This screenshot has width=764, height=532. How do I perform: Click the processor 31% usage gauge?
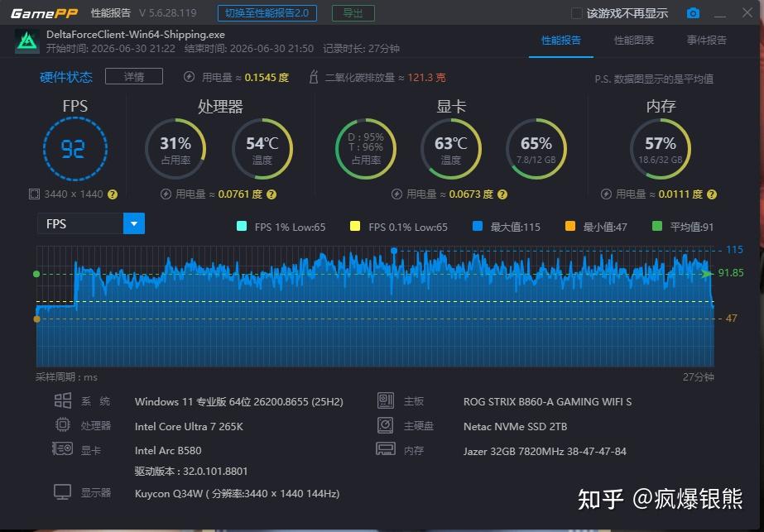tap(175, 149)
